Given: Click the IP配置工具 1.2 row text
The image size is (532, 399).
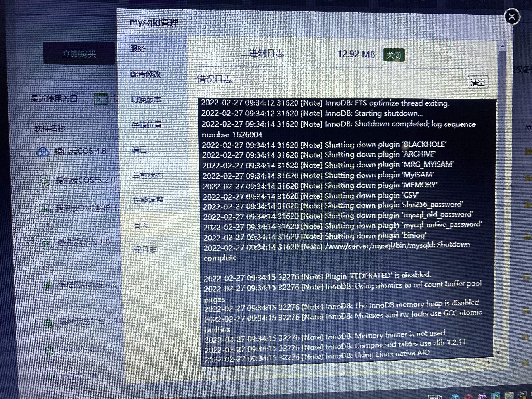Looking at the screenshot, I should tap(86, 376).
